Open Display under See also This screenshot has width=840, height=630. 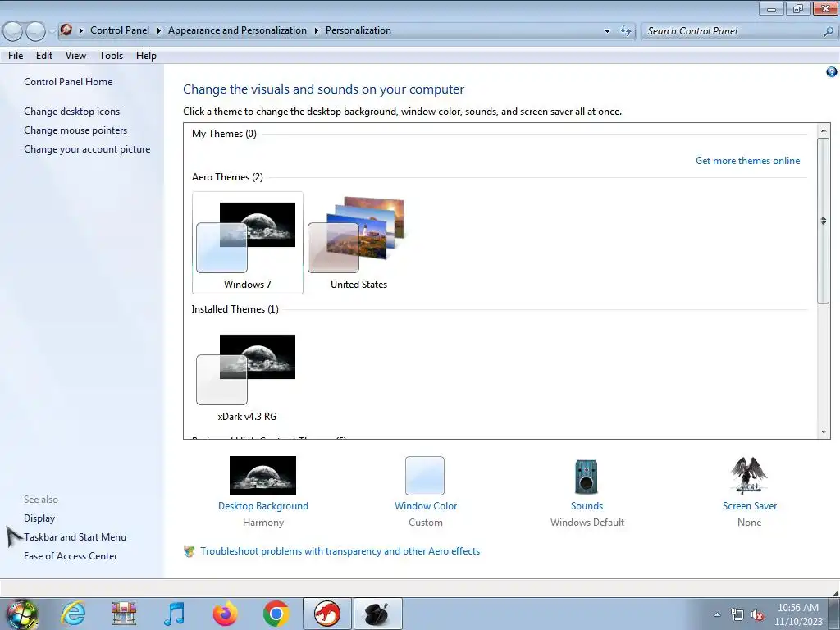pos(39,518)
